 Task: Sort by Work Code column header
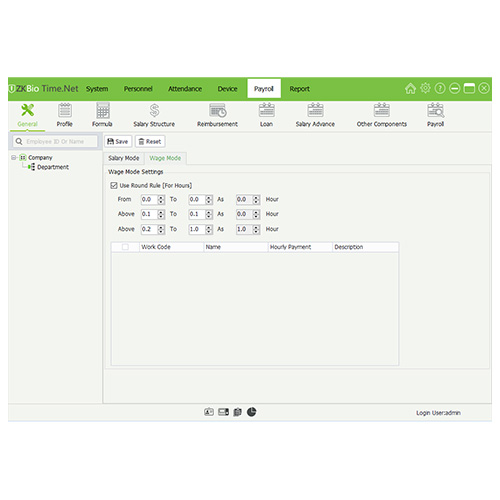171,247
